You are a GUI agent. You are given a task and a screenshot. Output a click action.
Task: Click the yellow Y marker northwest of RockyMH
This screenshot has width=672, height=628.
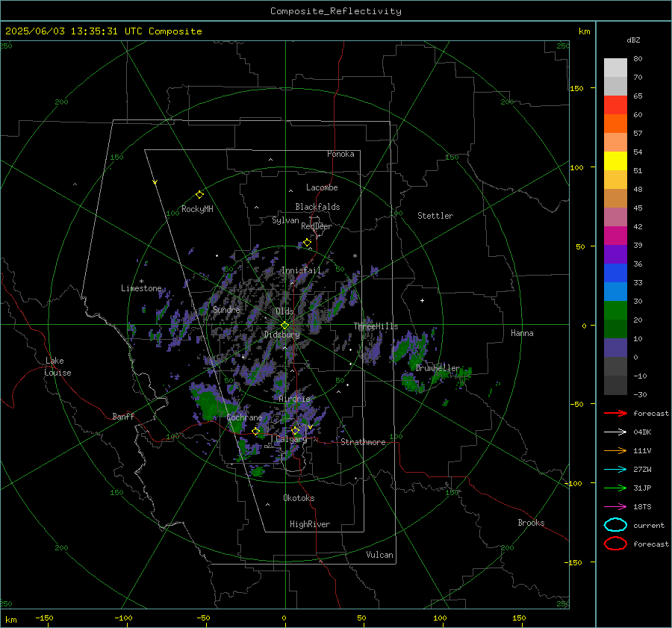tap(155, 182)
